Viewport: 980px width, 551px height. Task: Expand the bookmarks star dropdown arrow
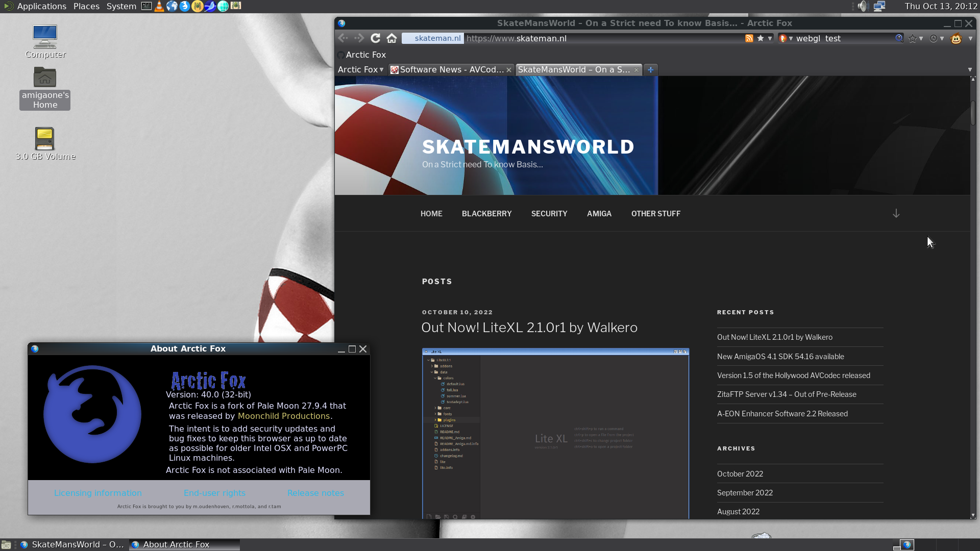pos(921,38)
